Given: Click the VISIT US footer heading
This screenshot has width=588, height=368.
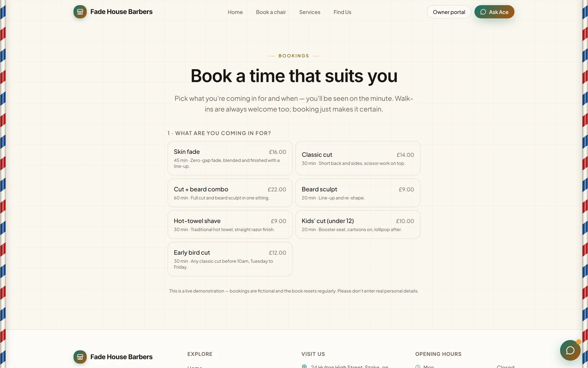Looking at the screenshot, I should pyautogui.click(x=313, y=354).
